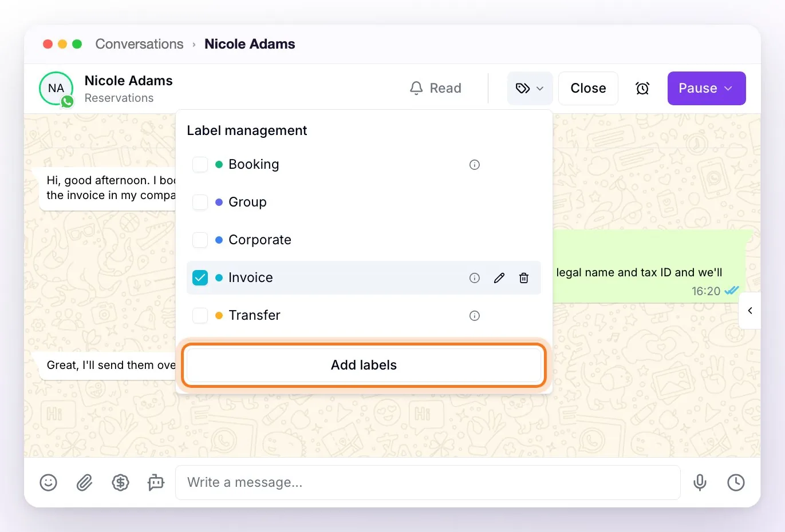Click the WhatsApp badge on the avatar
Viewport: 785px width, 532px height.
68,102
